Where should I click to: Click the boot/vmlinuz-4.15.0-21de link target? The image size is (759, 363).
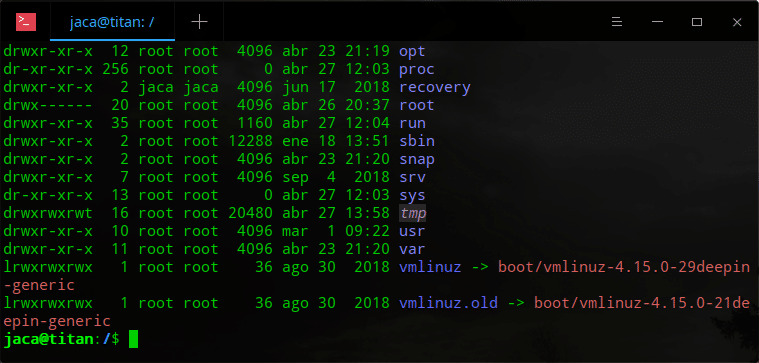pyautogui.click(x=642, y=303)
